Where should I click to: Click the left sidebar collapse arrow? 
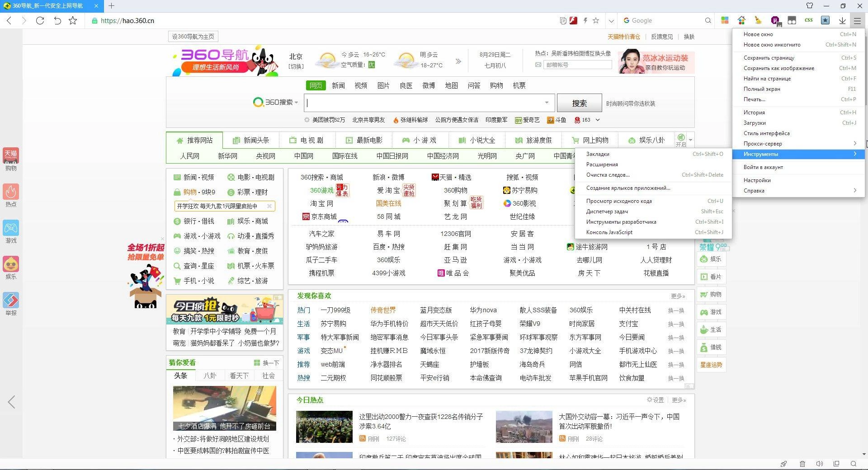pyautogui.click(x=11, y=402)
